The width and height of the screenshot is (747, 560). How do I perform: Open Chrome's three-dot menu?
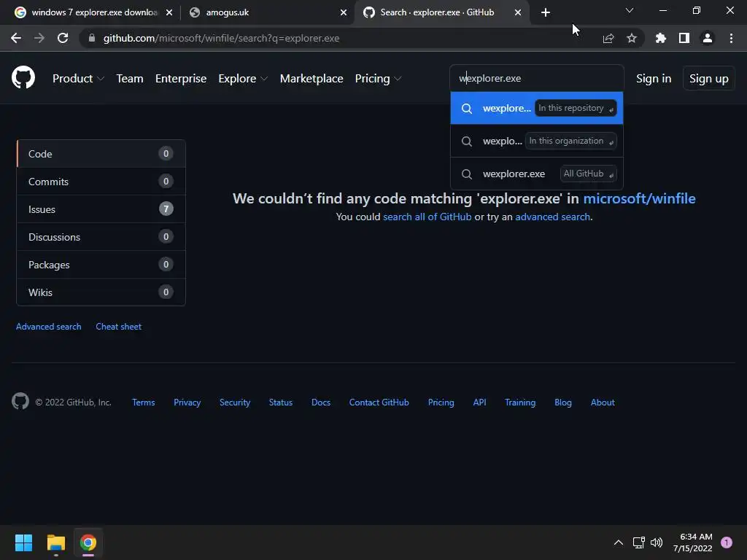coord(731,38)
